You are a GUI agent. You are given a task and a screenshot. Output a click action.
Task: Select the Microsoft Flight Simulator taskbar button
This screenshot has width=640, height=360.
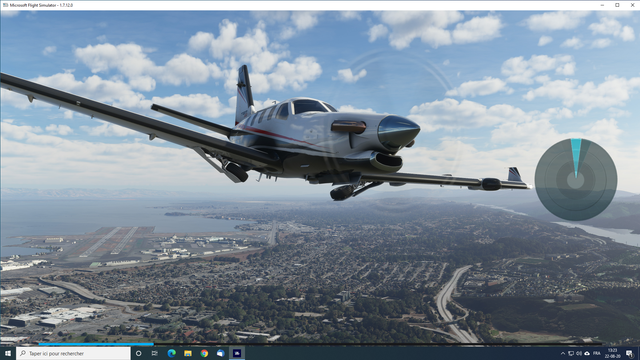tap(237, 353)
